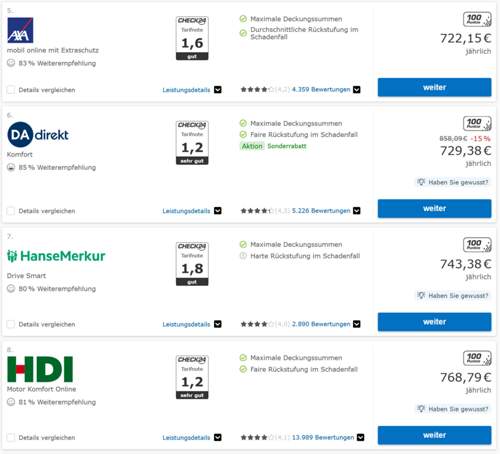
Task: Click the HanseMerkur logo
Action: [x=56, y=256]
